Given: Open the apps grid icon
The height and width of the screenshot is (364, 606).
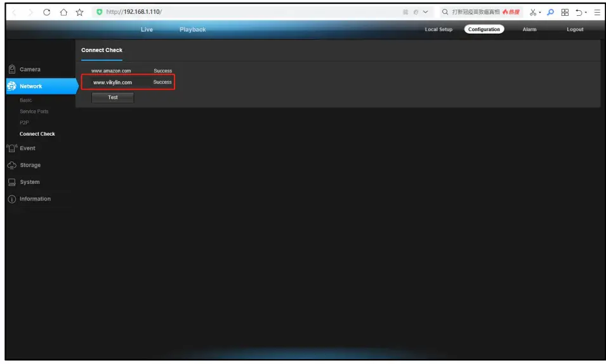Looking at the screenshot, I should click(x=565, y=12).
